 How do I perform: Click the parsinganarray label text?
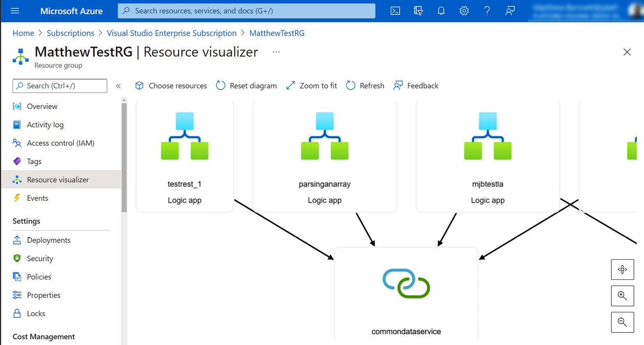click(x=325, y=184)
